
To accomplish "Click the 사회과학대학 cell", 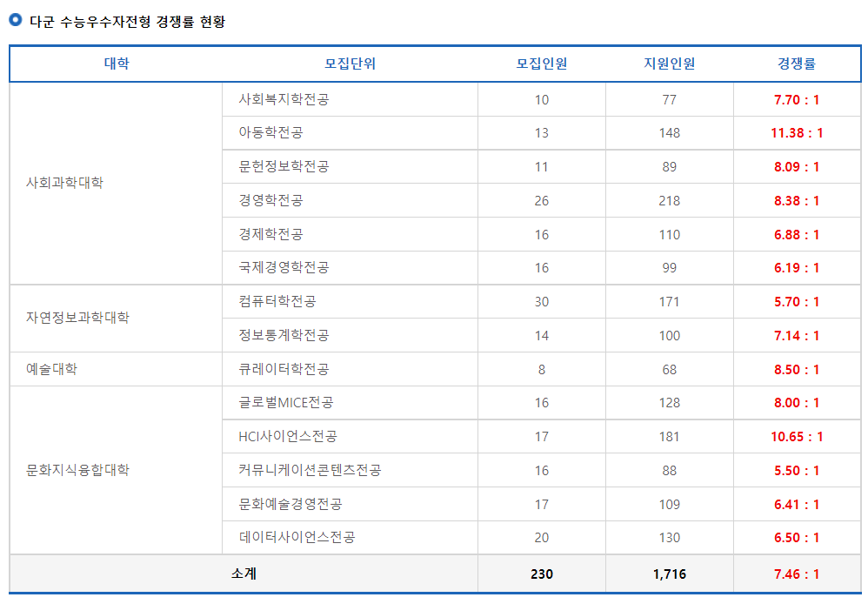I will [x=53, y=183].
